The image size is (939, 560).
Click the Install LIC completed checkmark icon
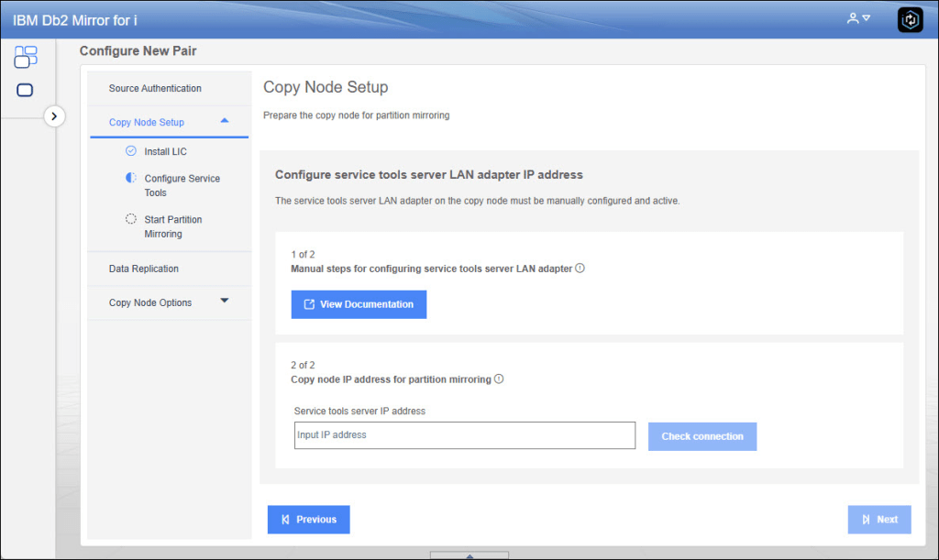(130, 150)
